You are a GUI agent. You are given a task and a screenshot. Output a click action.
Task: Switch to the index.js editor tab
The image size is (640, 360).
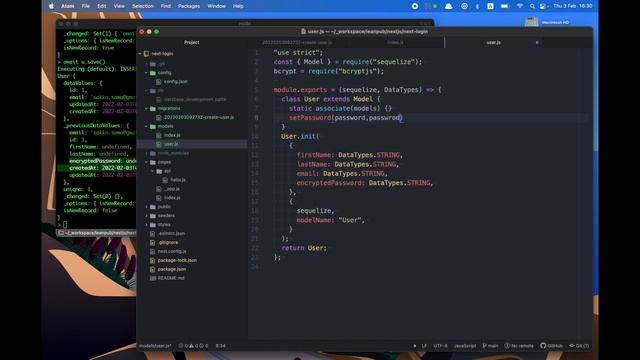click(395, 42)
